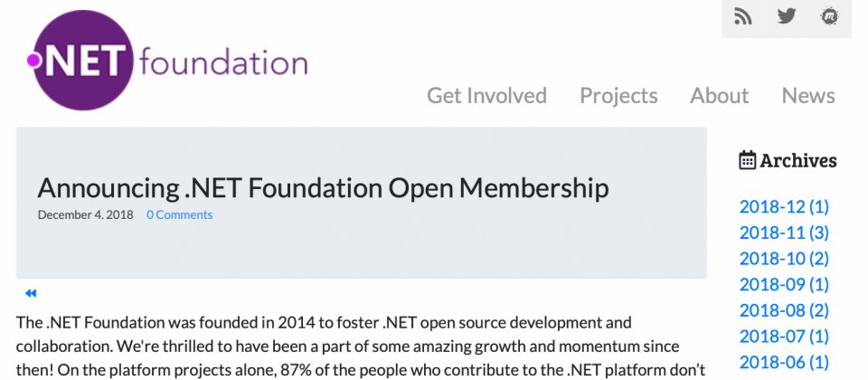Navigate to the About menu
Screen dimensions: 868x380
tap(719, 95)
